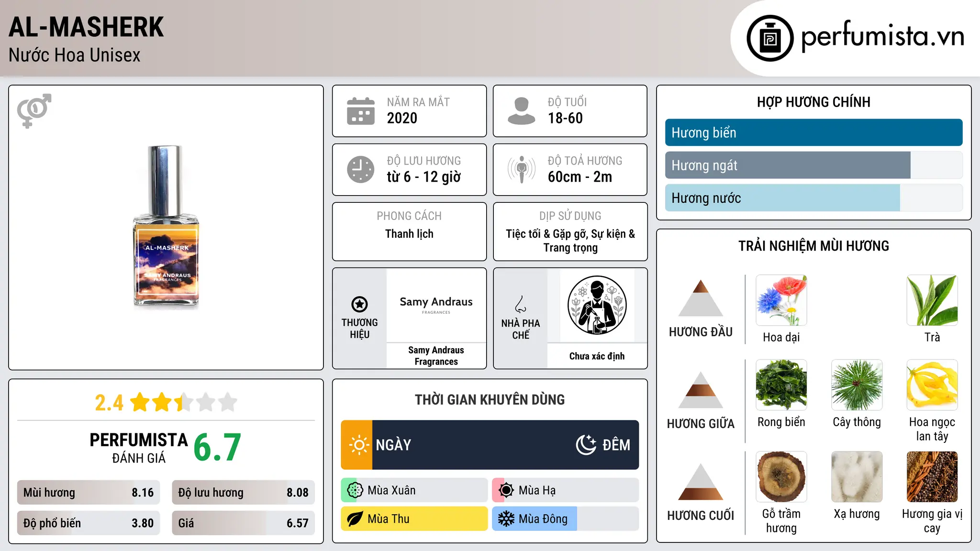Click the sun icon for Ngày
Image resolution: width=980 pixels, height=551 pixels.
click(358, 445)
